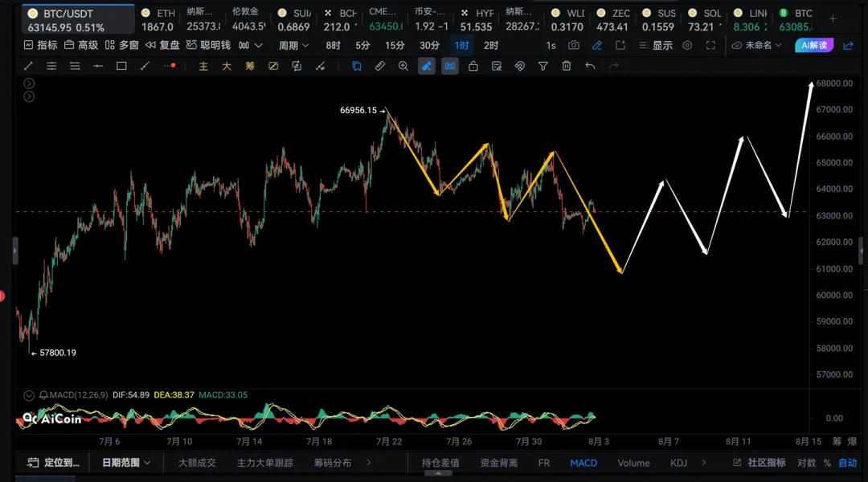Select the 30分 timeframe

point(429,45)
